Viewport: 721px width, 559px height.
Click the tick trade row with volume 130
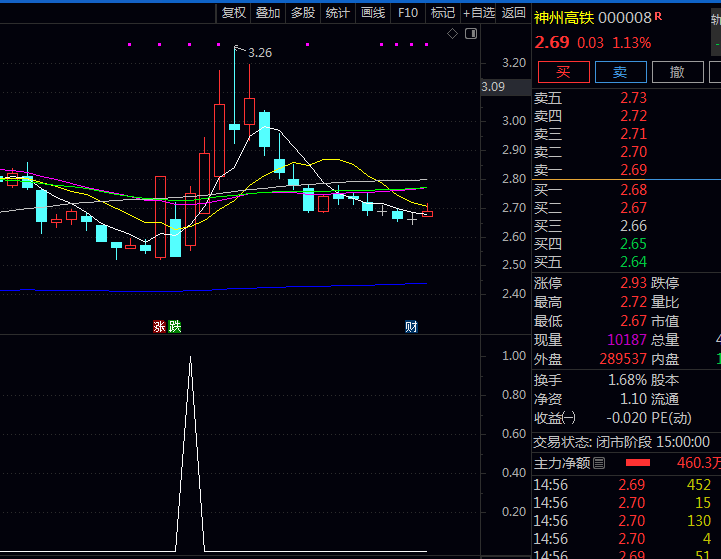626,520
